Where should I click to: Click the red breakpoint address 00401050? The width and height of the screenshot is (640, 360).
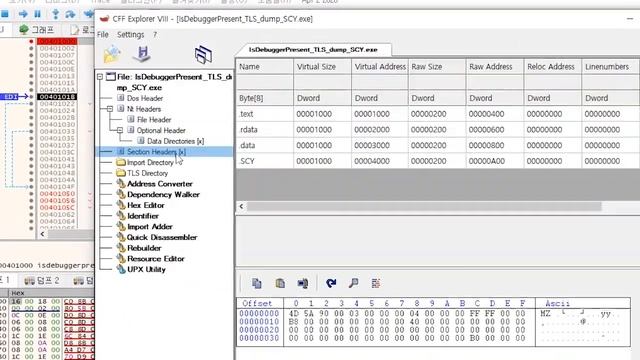(57, 193)
